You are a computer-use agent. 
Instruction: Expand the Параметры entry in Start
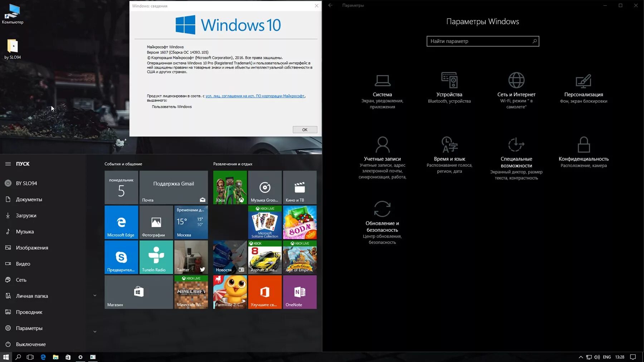[x=95, y=332]
